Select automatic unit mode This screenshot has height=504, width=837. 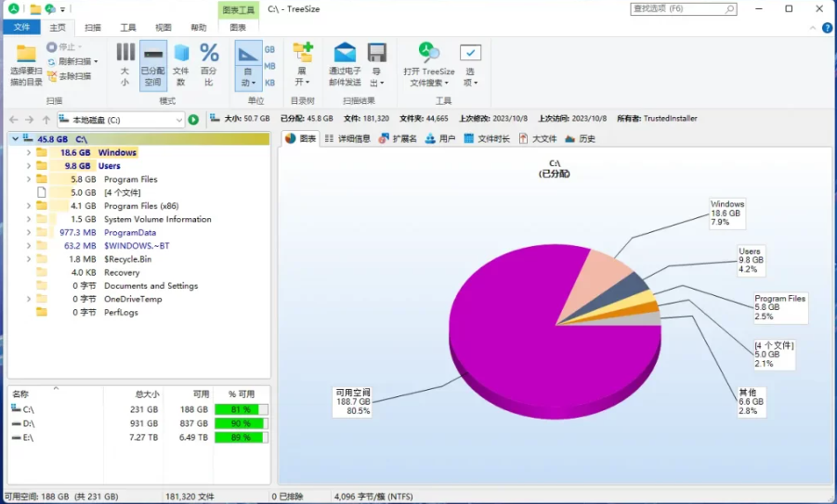click(x=248, y=65)
